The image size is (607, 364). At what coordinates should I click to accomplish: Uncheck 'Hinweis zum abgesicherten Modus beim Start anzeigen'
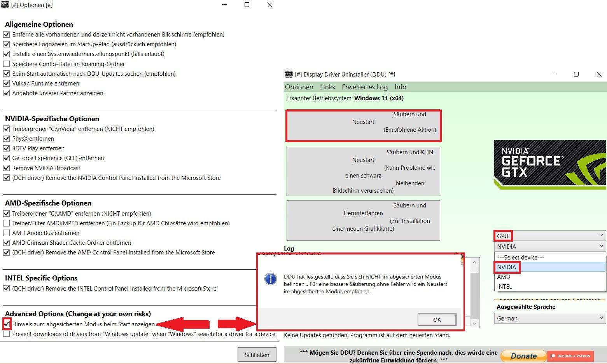(6, 324)
